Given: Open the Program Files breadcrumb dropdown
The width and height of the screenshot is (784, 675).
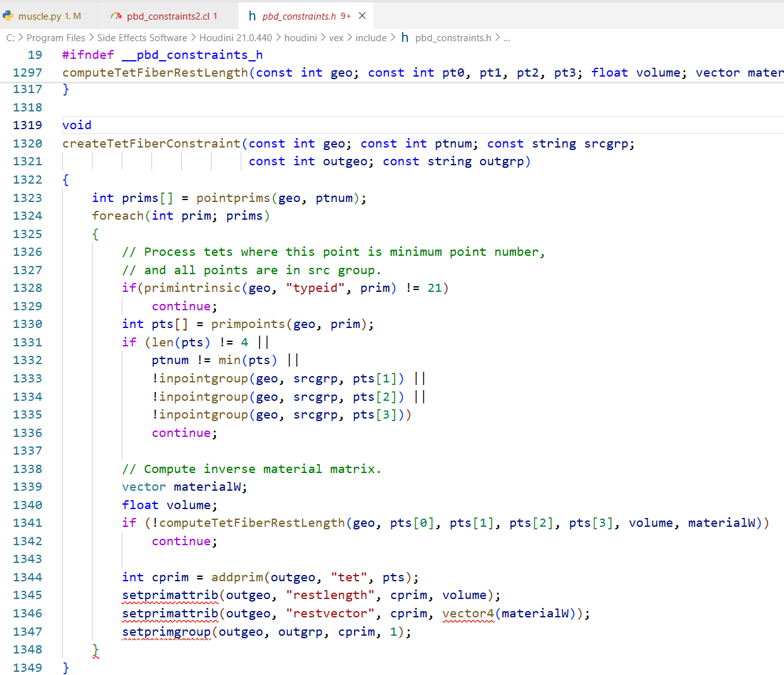Looking at the screenshot, I should tap(56, 38).
